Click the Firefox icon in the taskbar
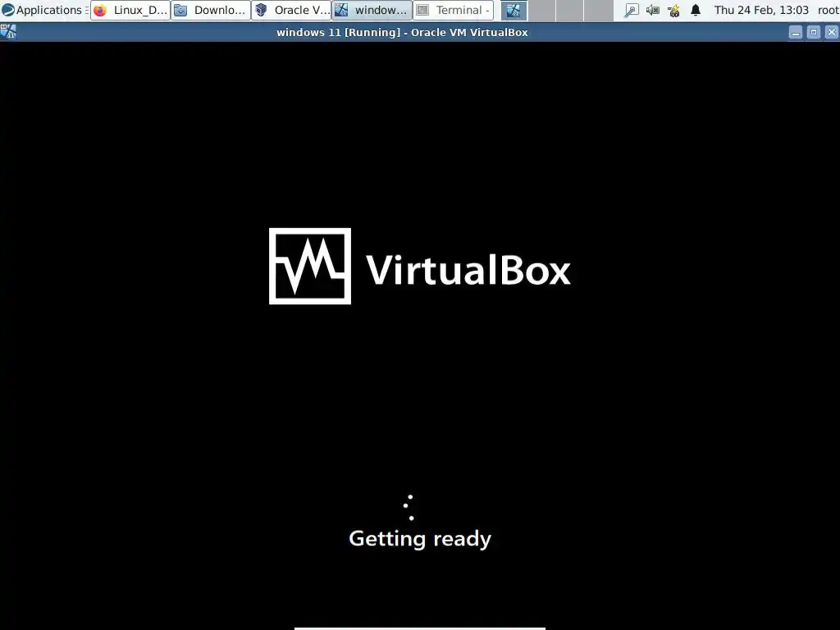Image resolution: width=840 pixels, height=630 pixels. click(x=100, y=10)
